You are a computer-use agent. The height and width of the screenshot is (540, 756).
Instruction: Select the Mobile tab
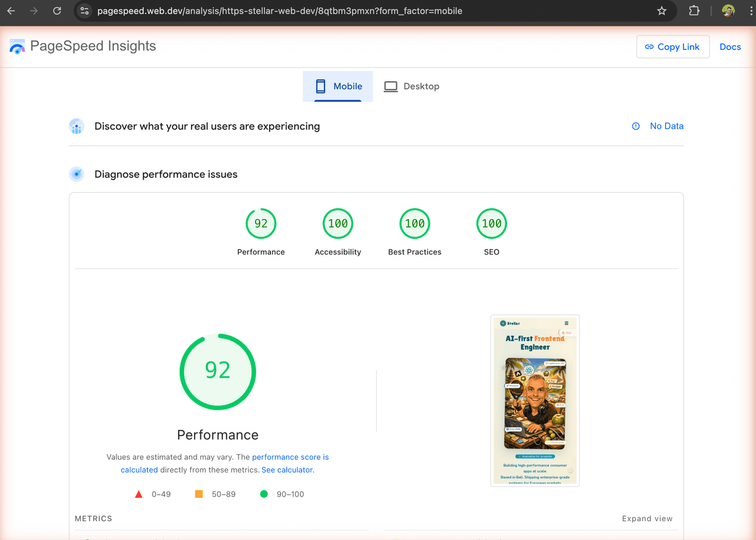click(338, 86)
